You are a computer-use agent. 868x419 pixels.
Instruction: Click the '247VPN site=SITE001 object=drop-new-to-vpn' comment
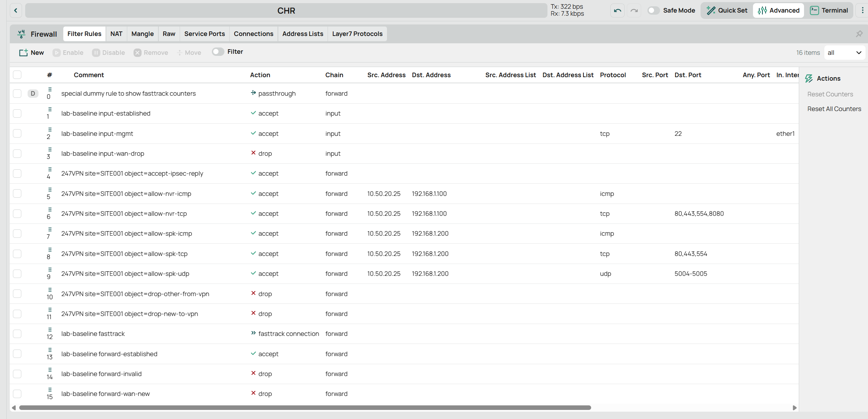click(130, 314)
